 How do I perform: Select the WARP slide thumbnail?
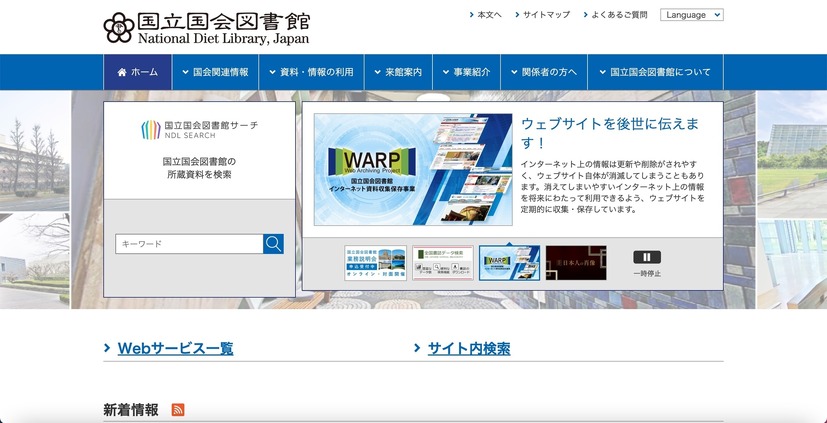tap(509, 263)
